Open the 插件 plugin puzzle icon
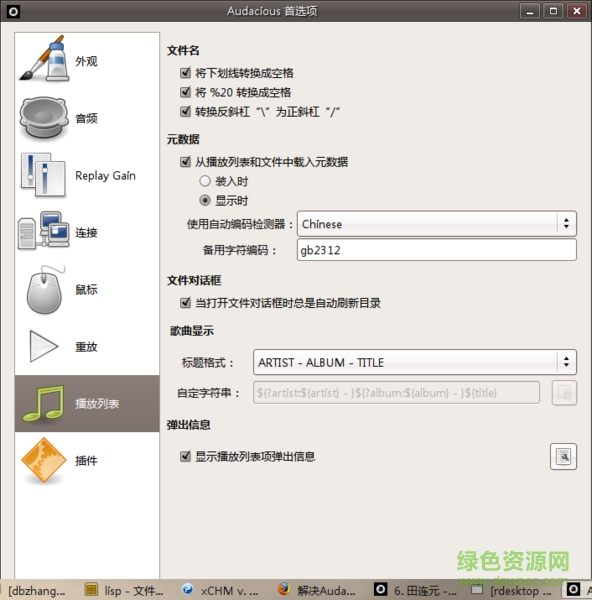Image resolution: width=592 pixels, height=600 pixels. 44,460
